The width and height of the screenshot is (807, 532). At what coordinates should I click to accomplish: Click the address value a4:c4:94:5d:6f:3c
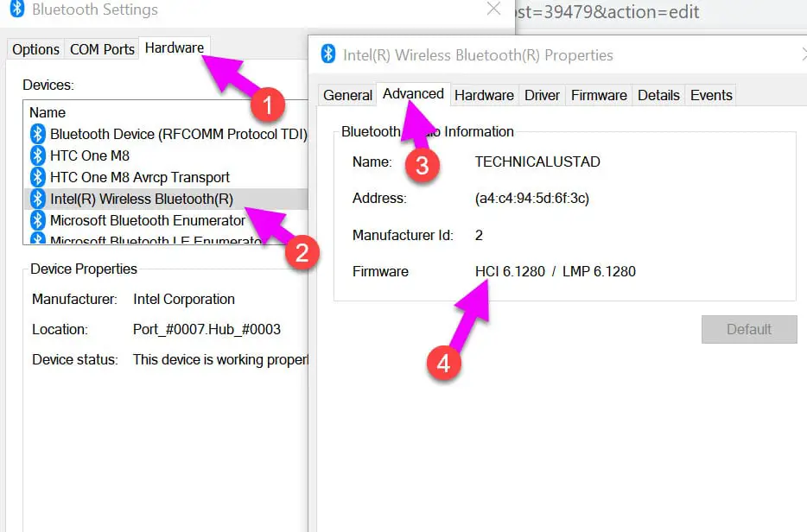coord(531,198)
